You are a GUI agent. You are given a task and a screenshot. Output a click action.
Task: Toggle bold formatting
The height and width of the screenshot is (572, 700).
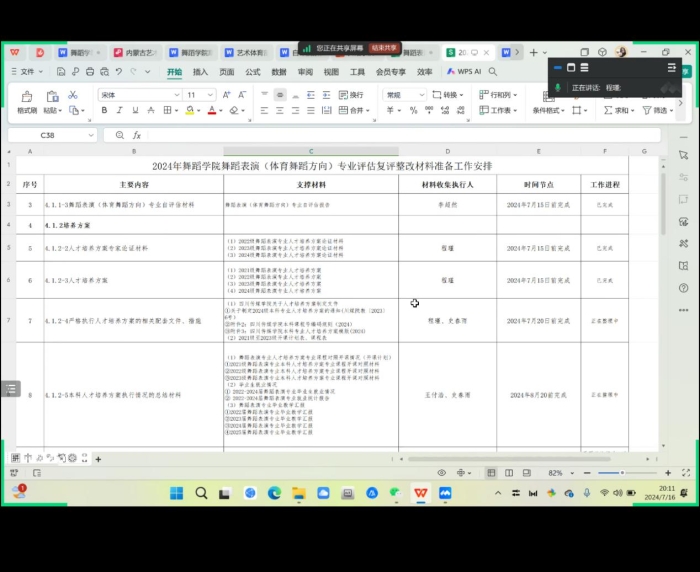(x=104, y=111)
